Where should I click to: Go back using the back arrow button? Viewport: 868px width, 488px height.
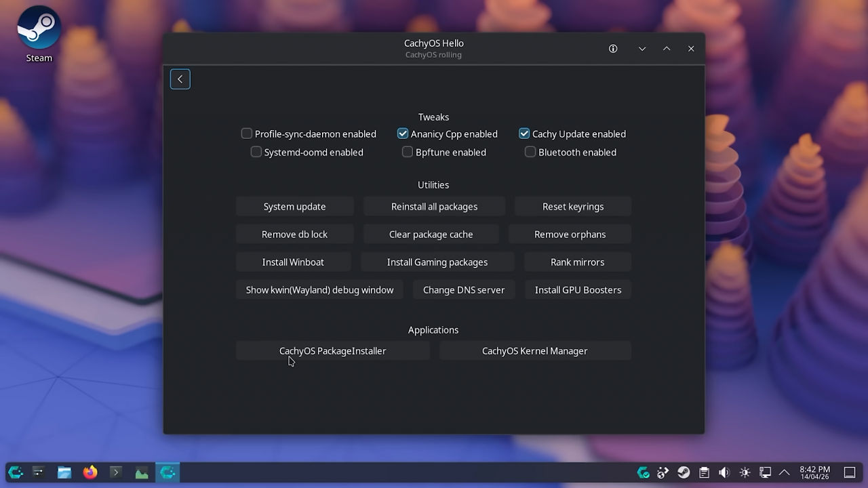(180, 79)
